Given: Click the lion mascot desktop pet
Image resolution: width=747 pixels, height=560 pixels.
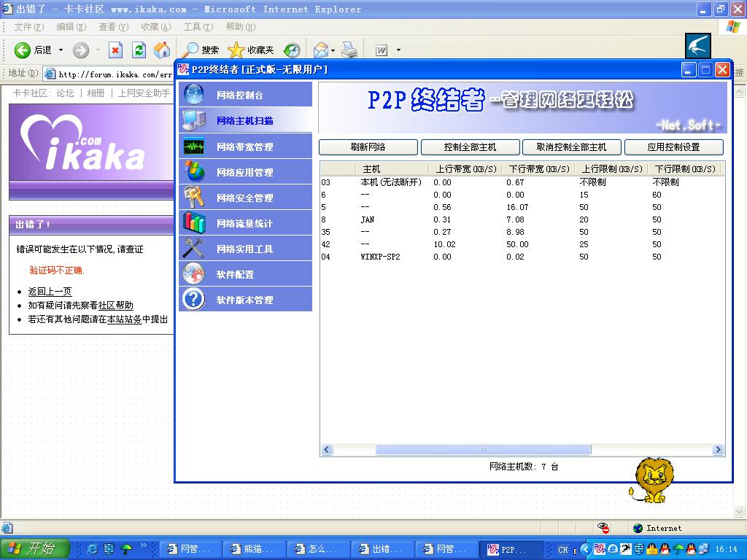Looking at the screenshot, I should click(x=651, y=480).
